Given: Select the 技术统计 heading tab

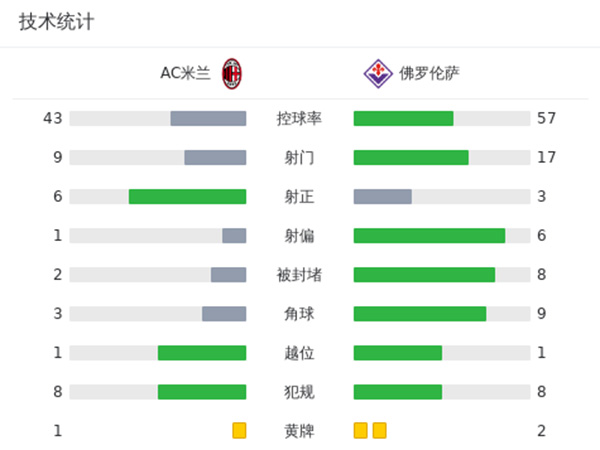Looking at the screenshot, I should click(56, 22).
